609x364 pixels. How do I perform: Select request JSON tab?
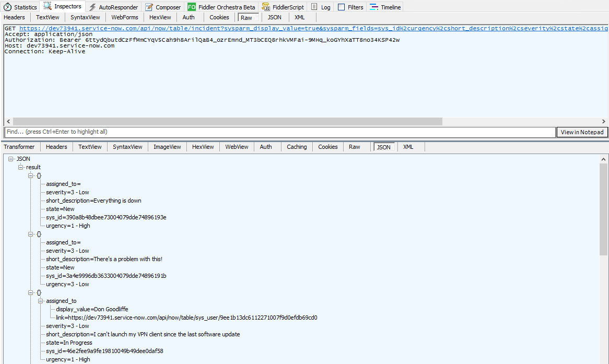point(275,17)
